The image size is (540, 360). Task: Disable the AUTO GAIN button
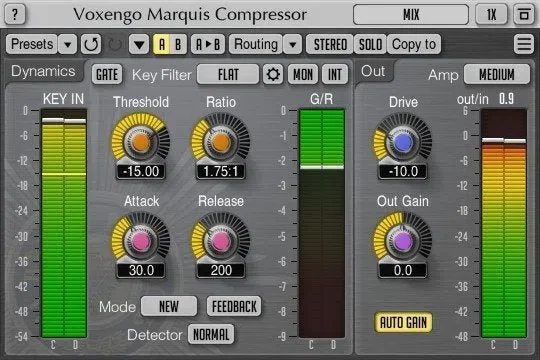pyautogui.click(x=403, y=322)
